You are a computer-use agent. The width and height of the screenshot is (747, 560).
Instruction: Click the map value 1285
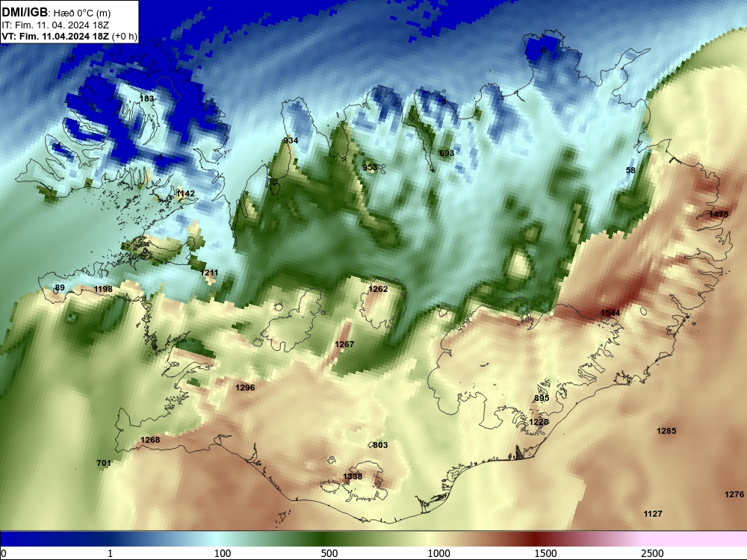point(666,431)
